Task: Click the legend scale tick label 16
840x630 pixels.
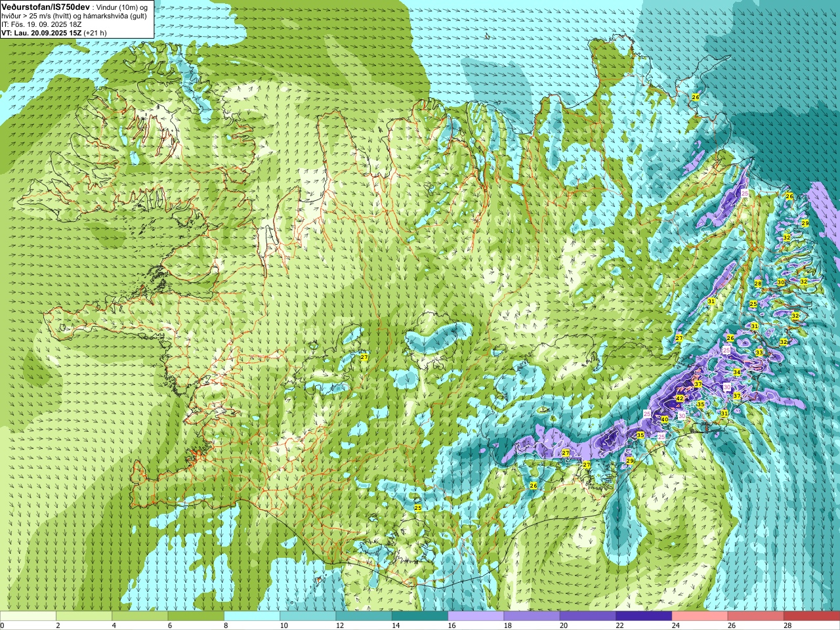Action: [452, 625]
